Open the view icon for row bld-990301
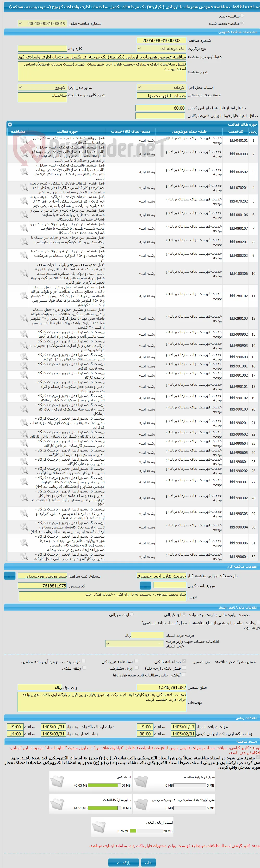This screenshot has height=868, width=260. click(24, 482)
